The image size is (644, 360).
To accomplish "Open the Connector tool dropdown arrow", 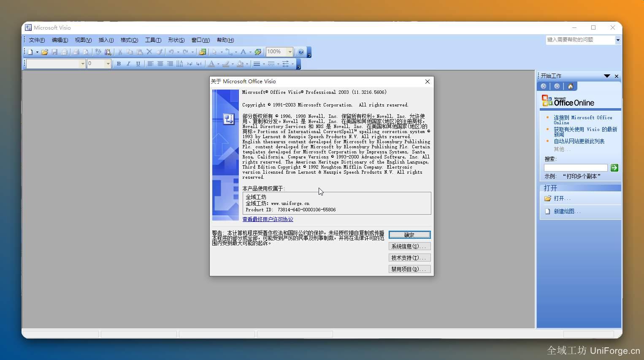I will tap(236, 52).
